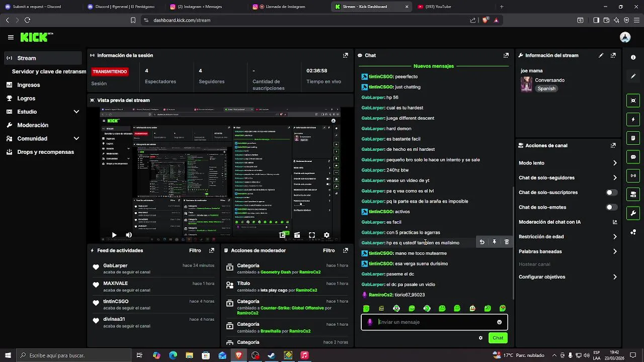Click the first green emote in quick row
The width and height of the screenshot is (644, 362).
tap(366, 308)
